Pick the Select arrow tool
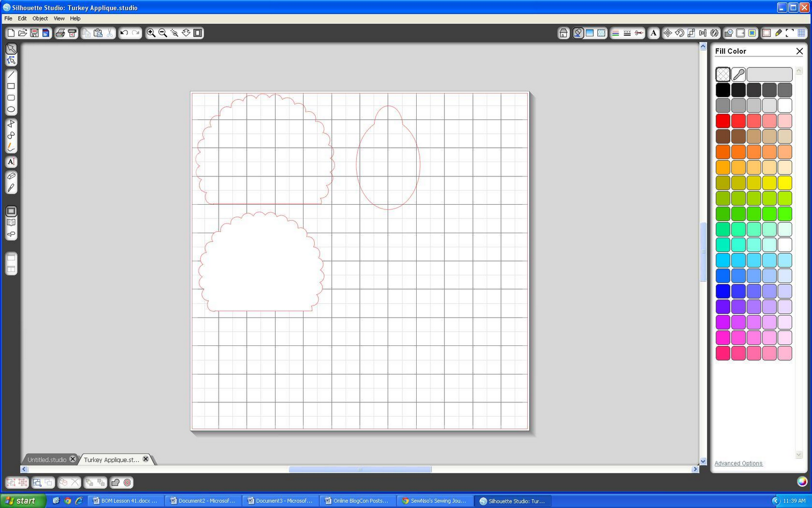Image resolution: width=812 pixels, height=508 pixels. point(11,49)
